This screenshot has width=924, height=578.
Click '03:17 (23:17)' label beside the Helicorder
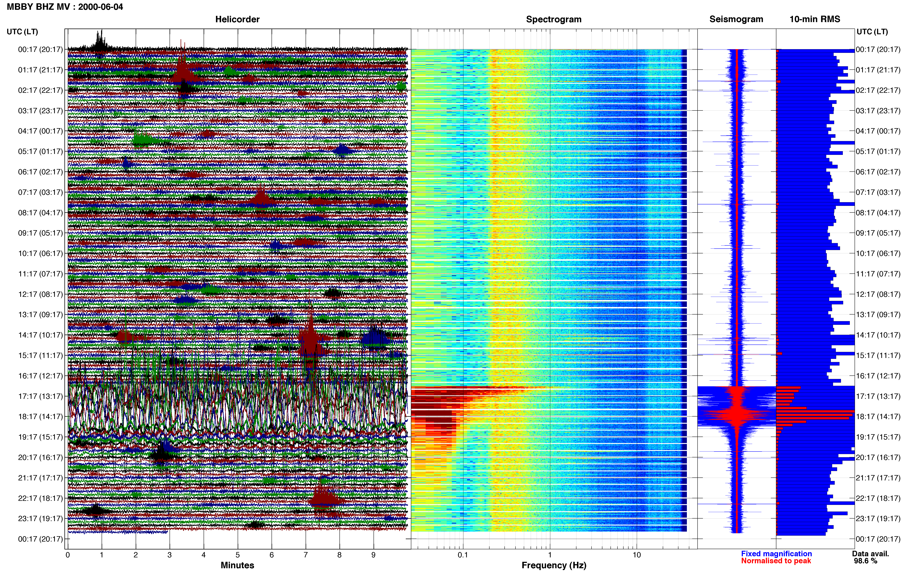[x=41, y=111]
